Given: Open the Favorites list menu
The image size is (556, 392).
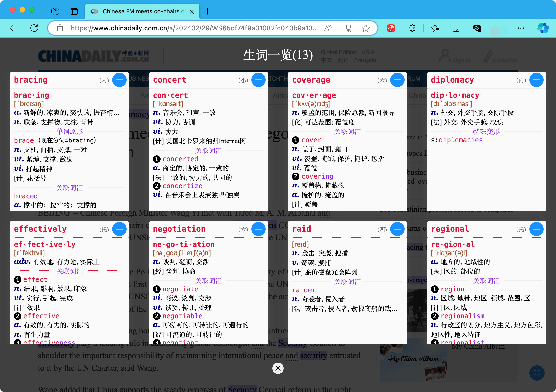Looking at the screenshot, I should (x=435, y=28).
